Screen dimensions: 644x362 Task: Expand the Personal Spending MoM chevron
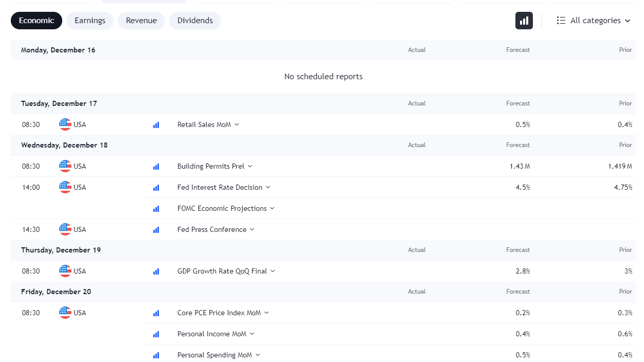[x=258, y=355]
